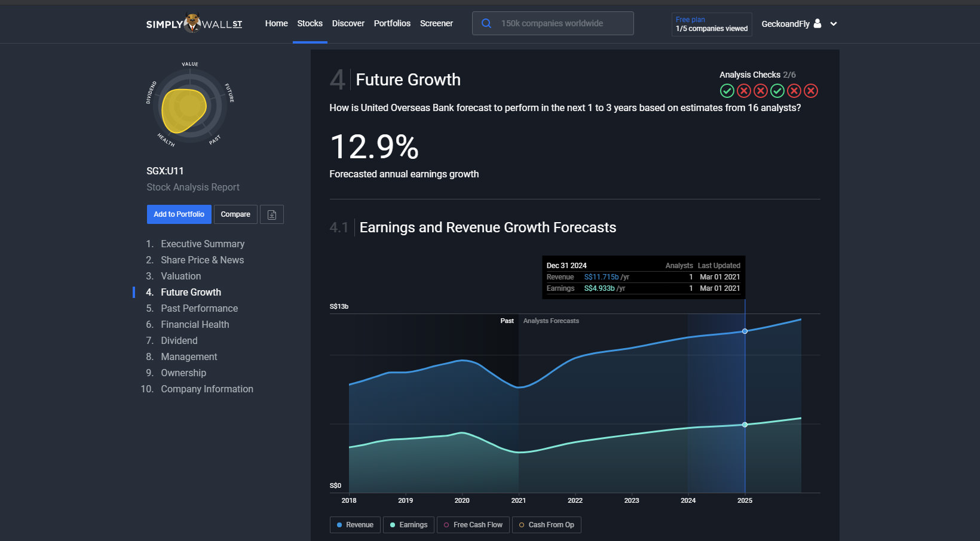This screenshot has width=980, height=541.
Task: Select Future Growth in sidebar
Action: [191, 292]
